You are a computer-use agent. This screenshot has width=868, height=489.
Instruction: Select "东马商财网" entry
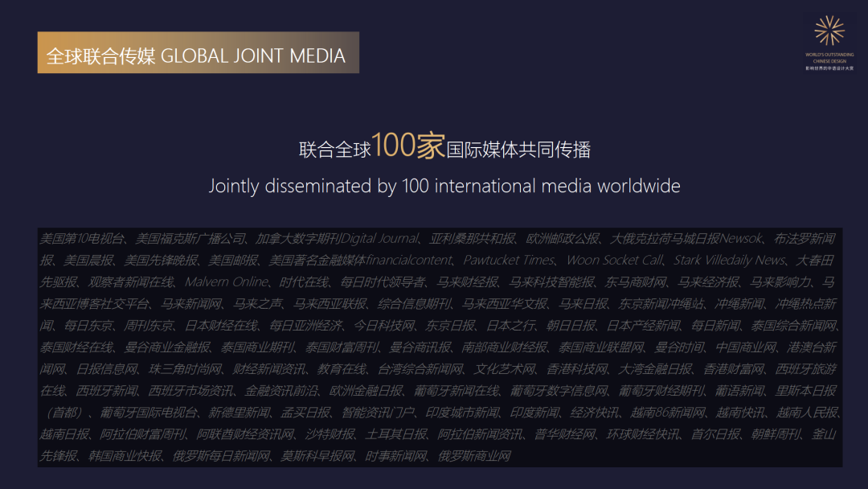click(636, 281)
